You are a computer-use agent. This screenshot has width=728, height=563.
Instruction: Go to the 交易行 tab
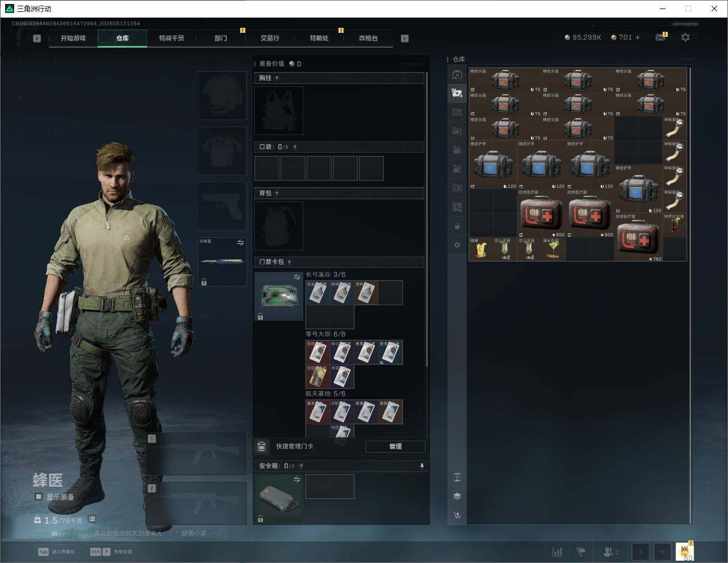click(x=270, y=38)
